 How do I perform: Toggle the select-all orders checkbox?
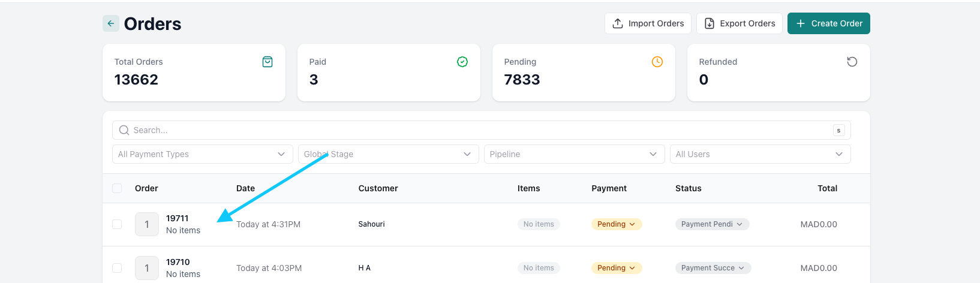click(117, 188)
